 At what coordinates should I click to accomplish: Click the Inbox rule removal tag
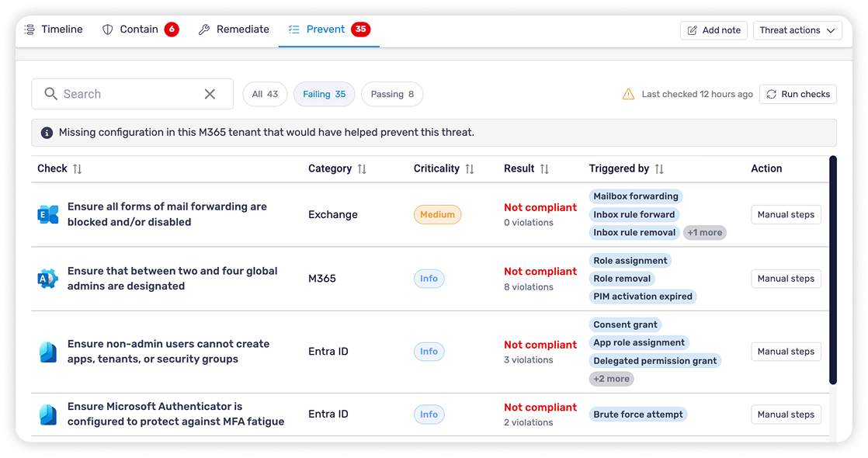point(634,233)
